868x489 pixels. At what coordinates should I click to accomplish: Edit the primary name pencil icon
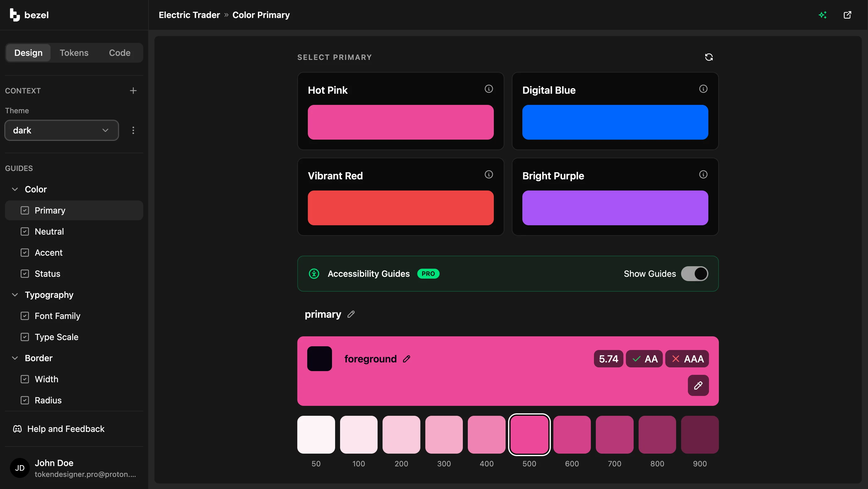point(351,314)
